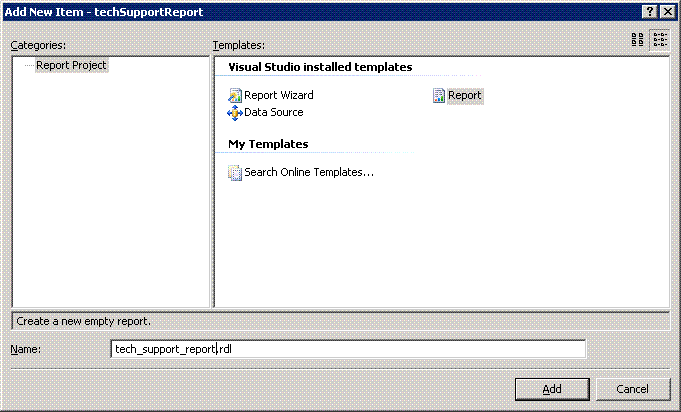The width and height of the screenshot is (681, 412).
Task: Switch templates to small icons view
Action: 660,40
